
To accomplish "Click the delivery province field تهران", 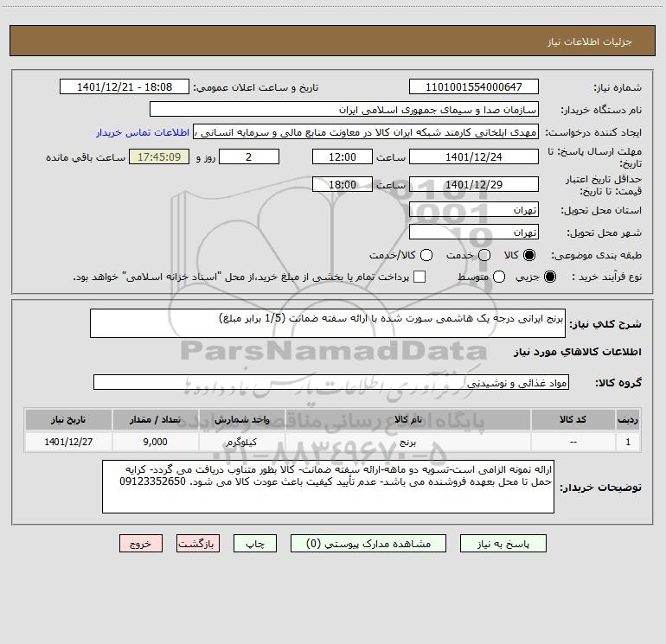I will coord(474,209).
